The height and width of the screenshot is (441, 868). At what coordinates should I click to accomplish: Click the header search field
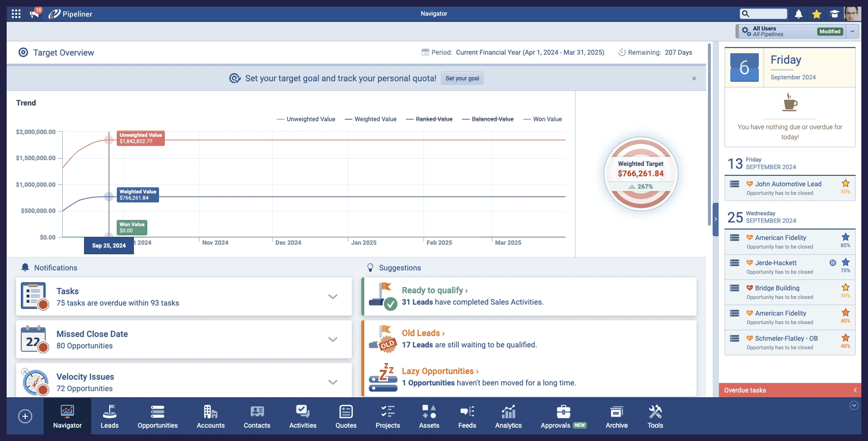point(764,14)
